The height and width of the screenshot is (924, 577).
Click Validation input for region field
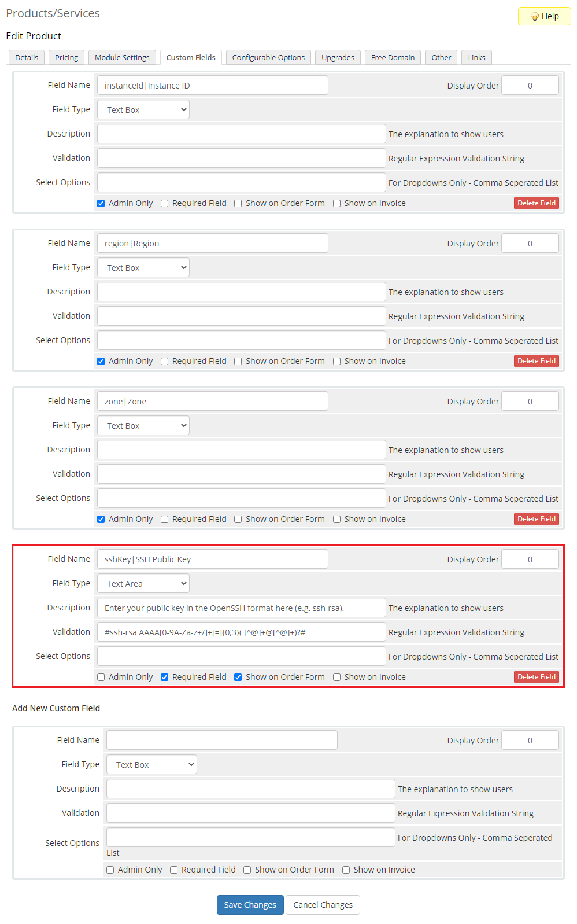coord(241,316)
